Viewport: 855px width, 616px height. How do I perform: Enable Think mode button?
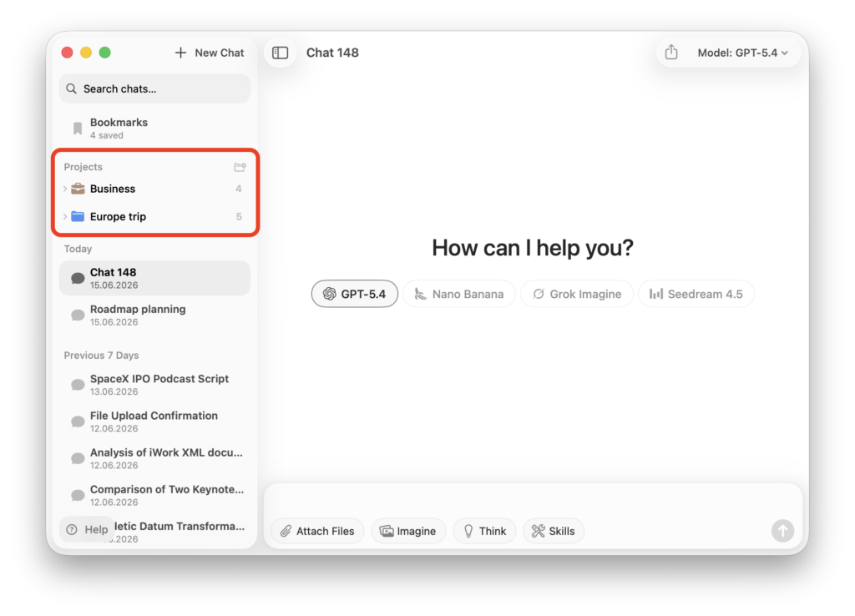click(485, 531)
